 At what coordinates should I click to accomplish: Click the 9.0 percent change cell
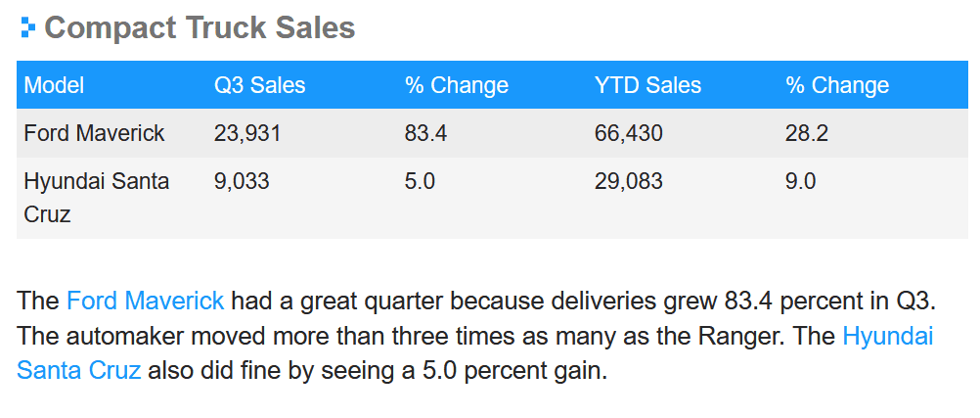point(801,181)
